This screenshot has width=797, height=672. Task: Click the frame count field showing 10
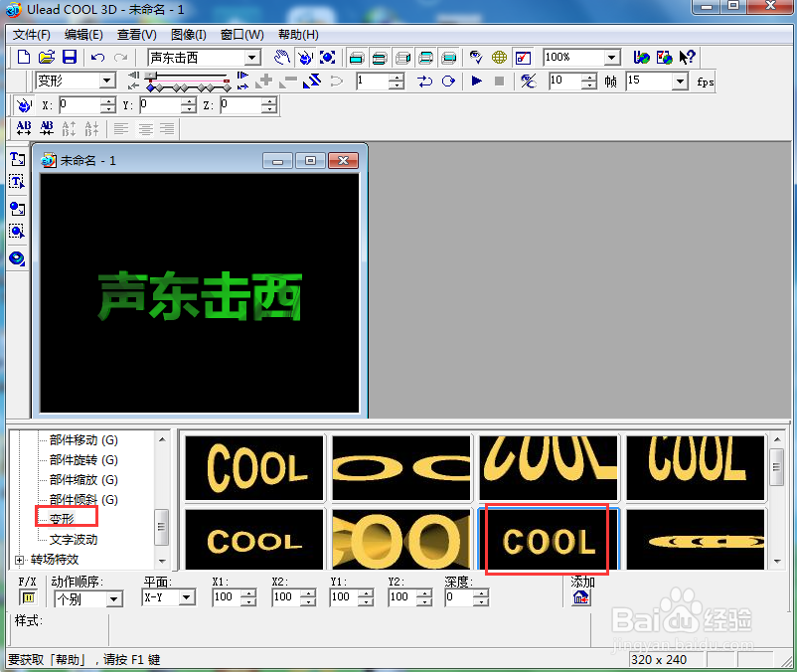[x=565, y=81]
